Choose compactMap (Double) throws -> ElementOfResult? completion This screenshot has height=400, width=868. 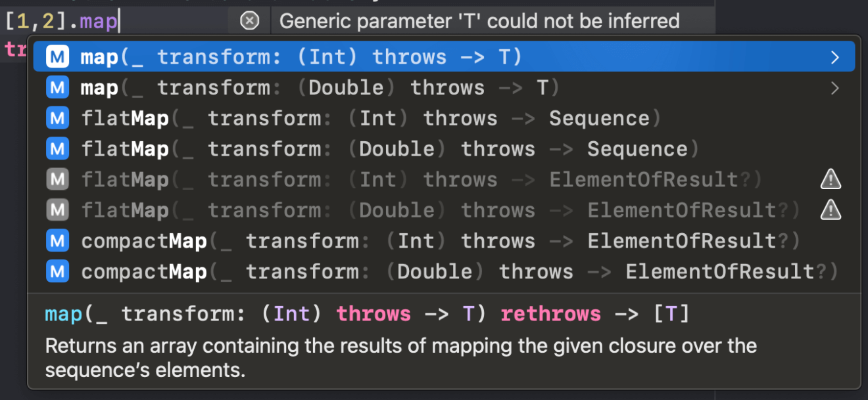coord(445,271)
